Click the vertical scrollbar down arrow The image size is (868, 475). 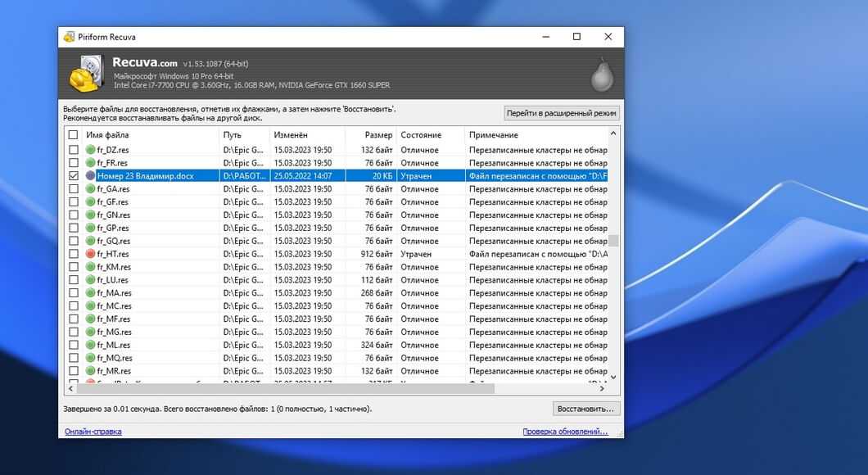(x=614, y=377)
